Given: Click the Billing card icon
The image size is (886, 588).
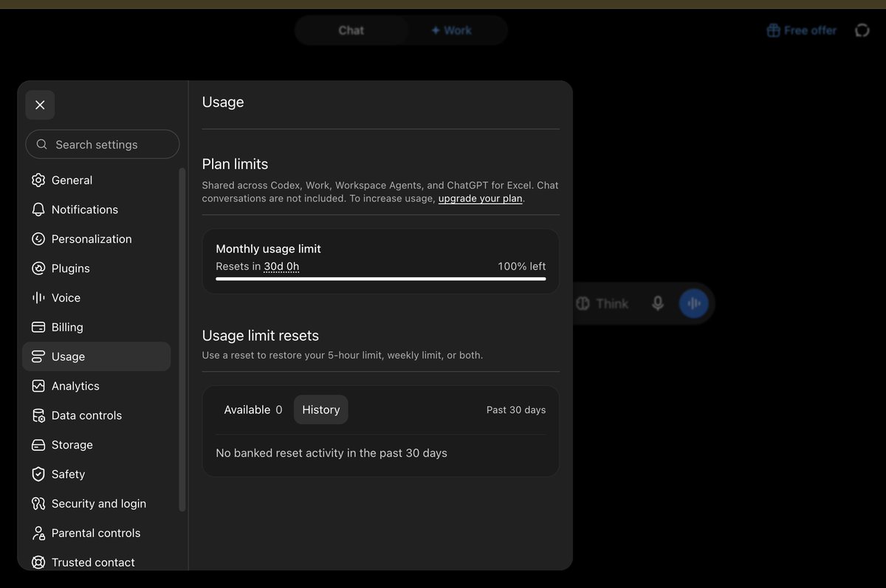Looking at the screenshot, I should (38, 327).
